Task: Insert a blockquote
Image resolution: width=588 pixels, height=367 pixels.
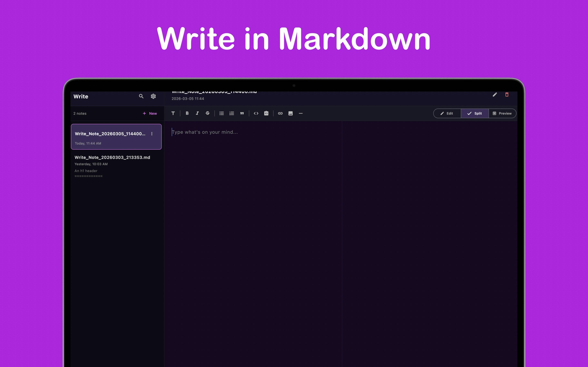Action: [x=242, y=113]
